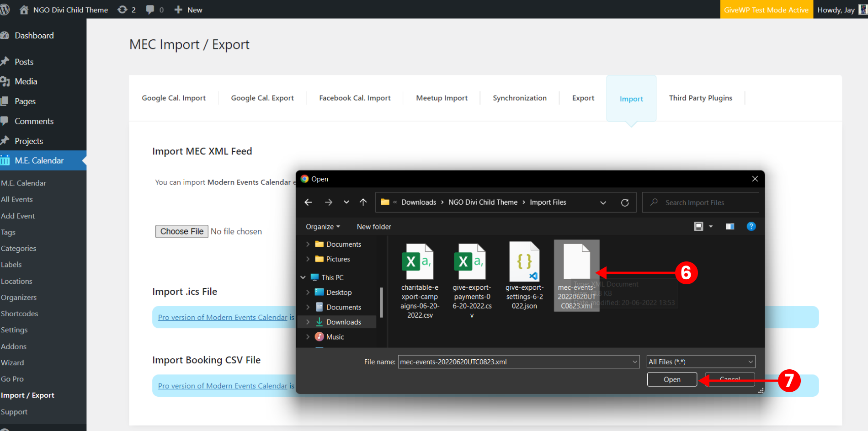Select Downloads in the navigation tree

[x=344, y=322]
